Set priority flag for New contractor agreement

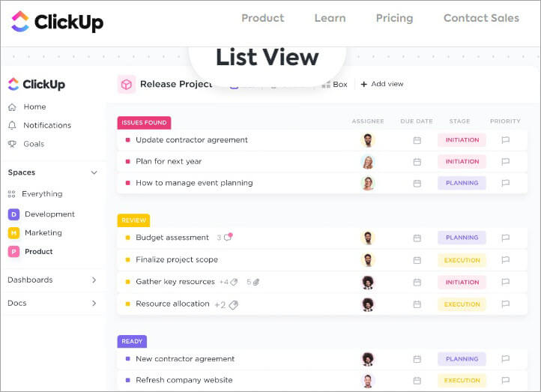point(506,358)
